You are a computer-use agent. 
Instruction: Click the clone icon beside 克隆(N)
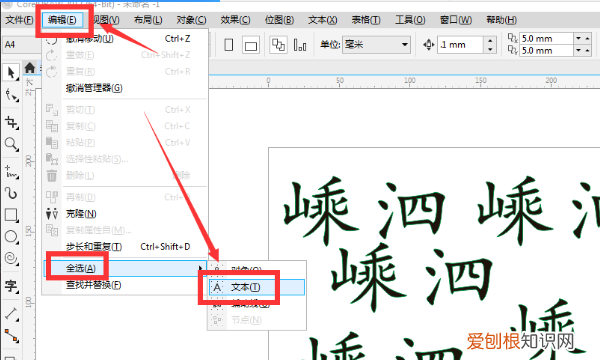click(x=52, y=213)
